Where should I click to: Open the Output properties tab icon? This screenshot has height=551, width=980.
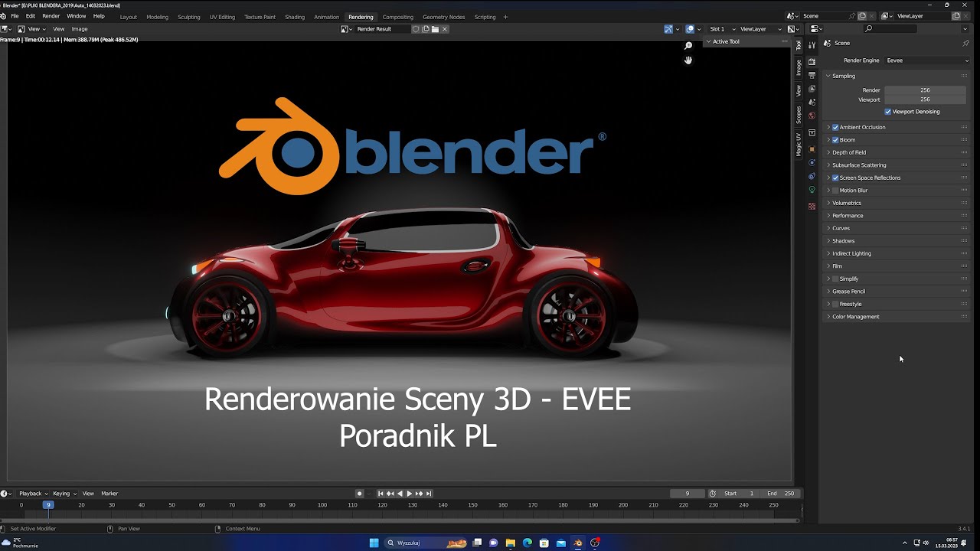[x=812, y=75]
